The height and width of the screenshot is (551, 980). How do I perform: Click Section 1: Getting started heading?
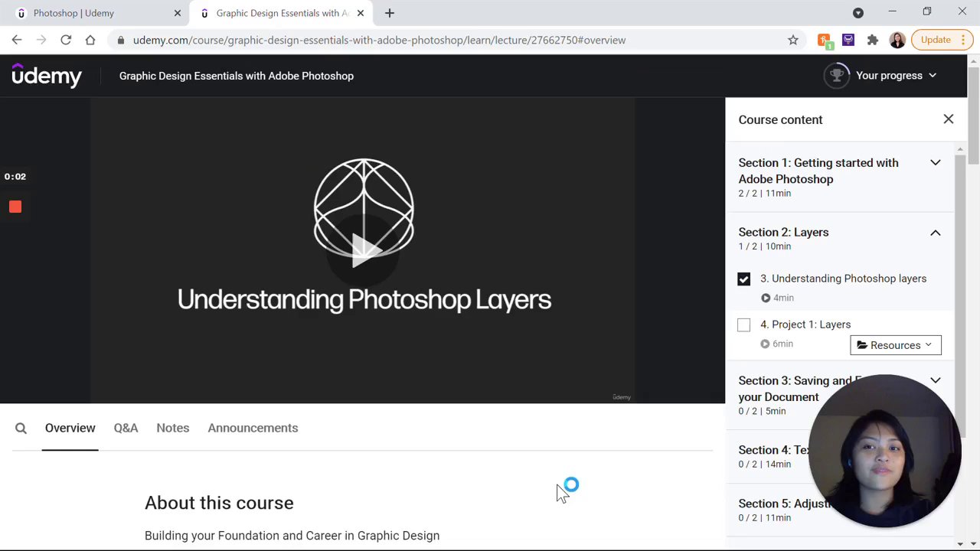[x=818, y=171]
